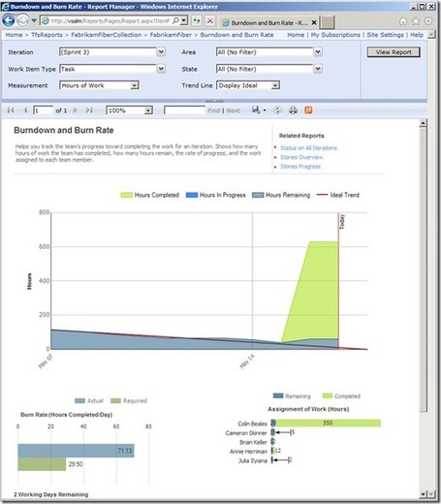Screen dimensions: 441x504
Task: Go to next report page
Action: coord(76,110)
